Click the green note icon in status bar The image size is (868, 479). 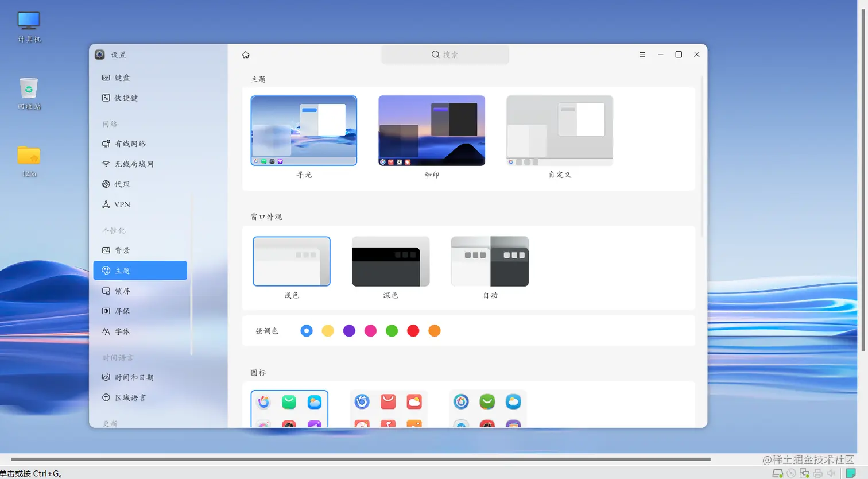[851, 473]
